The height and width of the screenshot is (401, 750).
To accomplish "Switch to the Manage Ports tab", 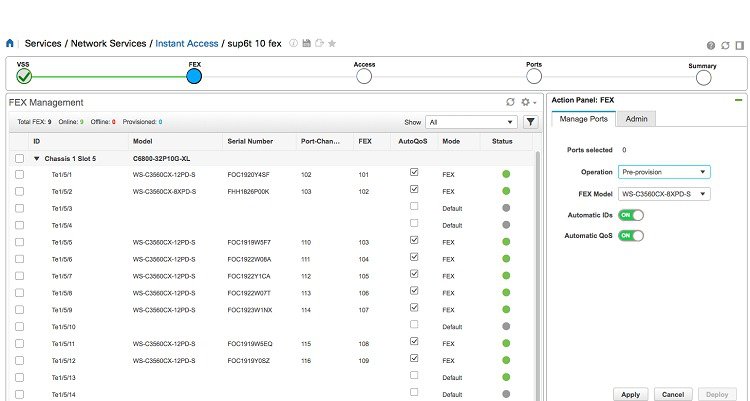I will (584, 119).
